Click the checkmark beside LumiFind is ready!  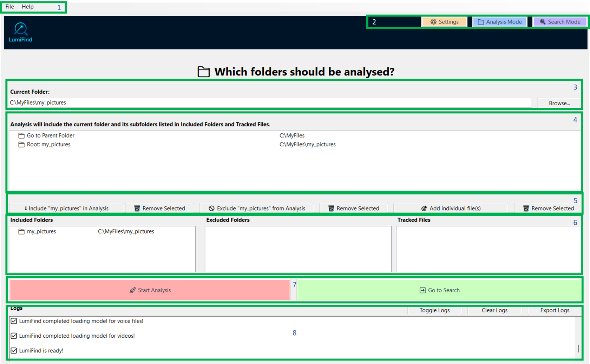14,350
